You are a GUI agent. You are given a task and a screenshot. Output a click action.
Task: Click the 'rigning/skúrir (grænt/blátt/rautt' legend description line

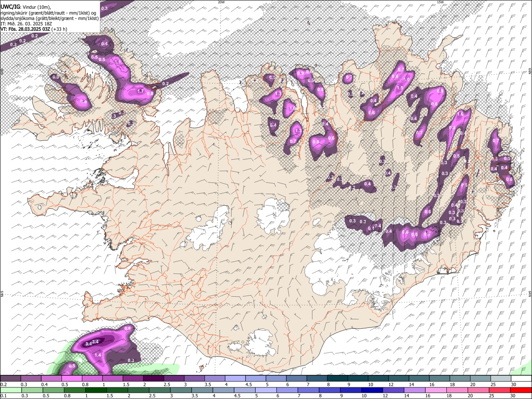click(48, 13)
